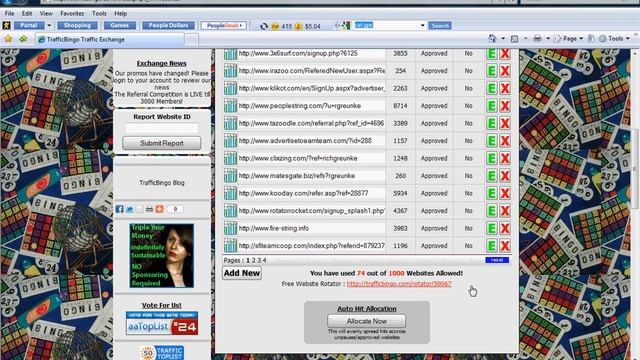Select the TrafficBingo Traffic Exchange tab

click(x=109, y=40)
